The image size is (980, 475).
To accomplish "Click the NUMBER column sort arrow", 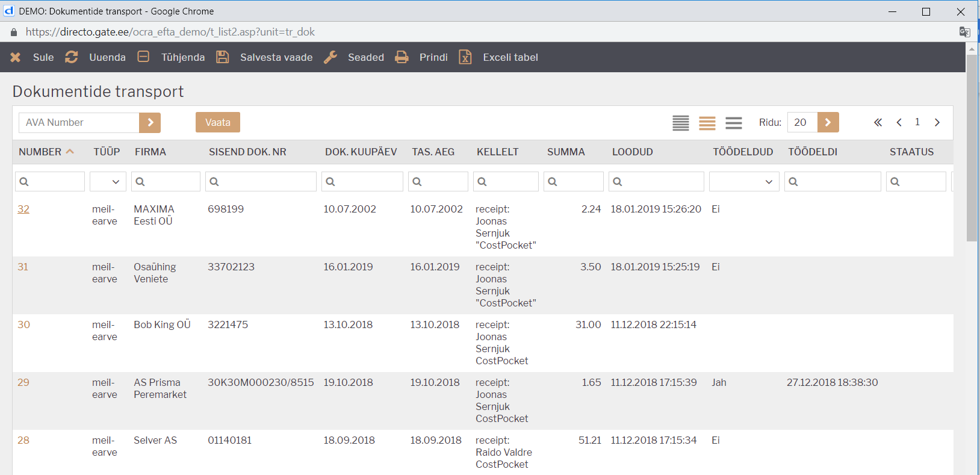I will [70, 152].
